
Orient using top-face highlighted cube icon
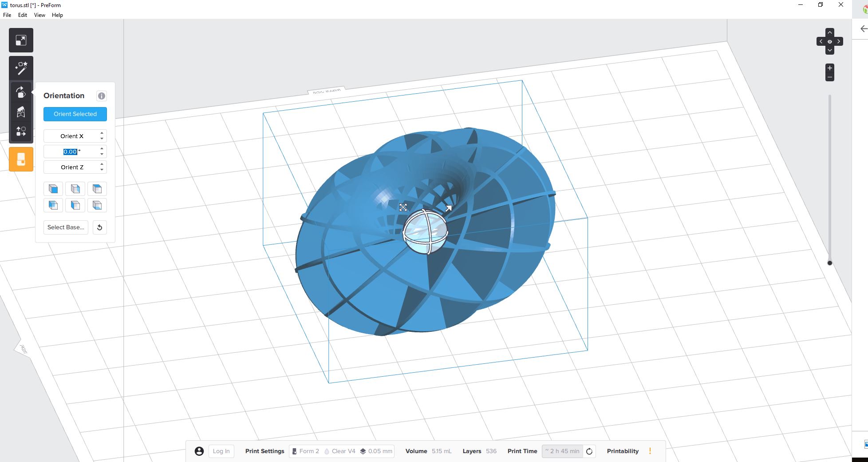coord(97,189)
